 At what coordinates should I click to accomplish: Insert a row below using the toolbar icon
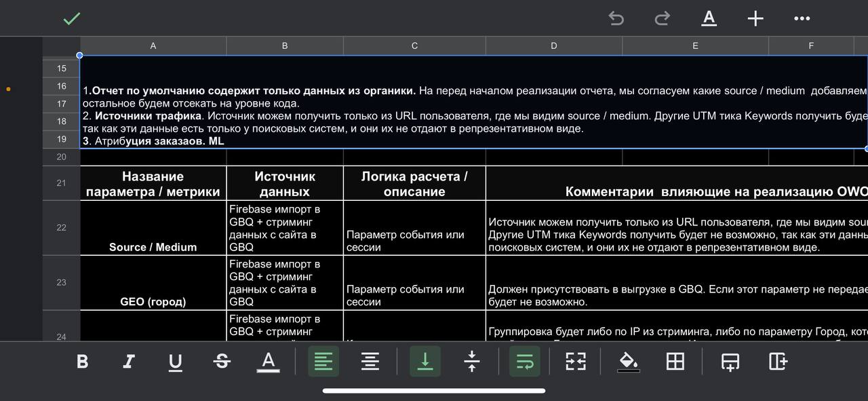(730, 362)
